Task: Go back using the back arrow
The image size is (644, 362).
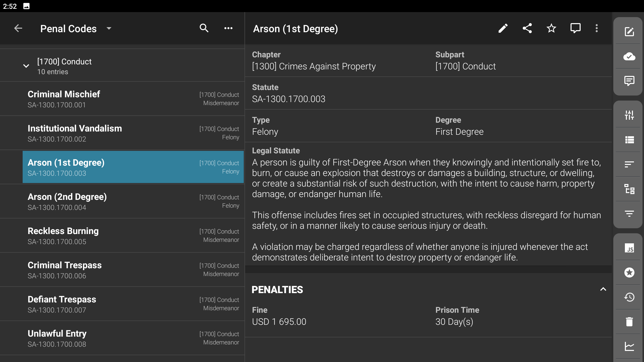Action: (x=18, y=28)
